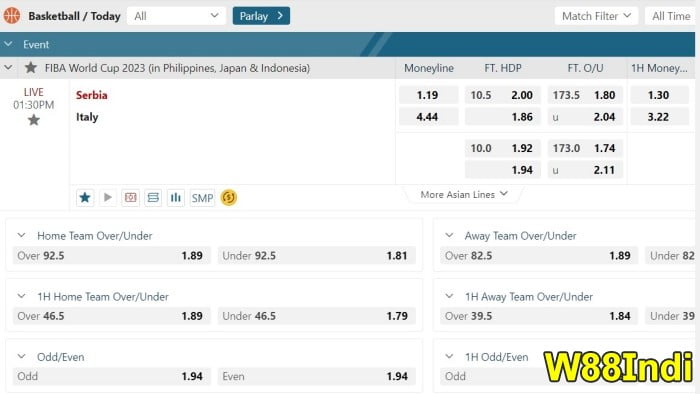This screenshot has height=394, width=700.
Task: Select handicap 10.0 at odds 1.92
Action: [503, 148]
